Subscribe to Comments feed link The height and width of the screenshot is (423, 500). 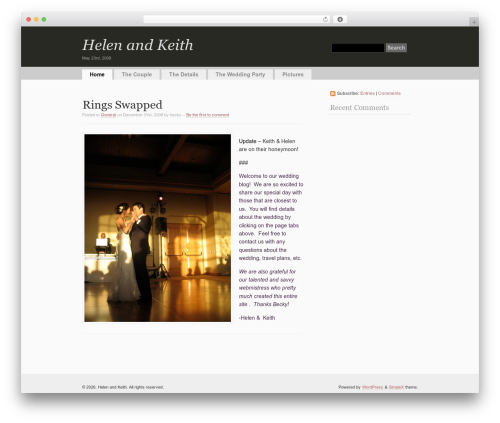(x=389, y=93)
